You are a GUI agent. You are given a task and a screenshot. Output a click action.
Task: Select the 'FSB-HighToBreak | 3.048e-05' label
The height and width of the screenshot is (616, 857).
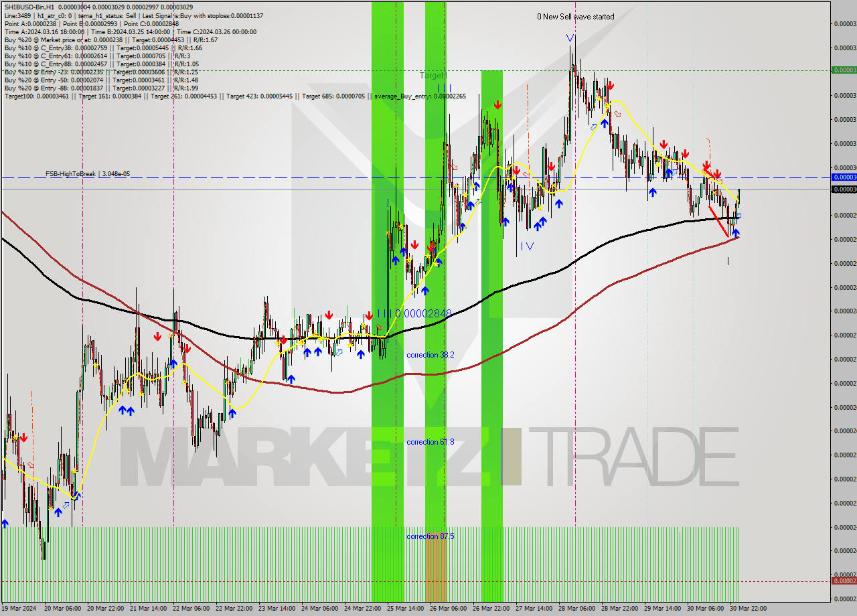click(88, 173)
